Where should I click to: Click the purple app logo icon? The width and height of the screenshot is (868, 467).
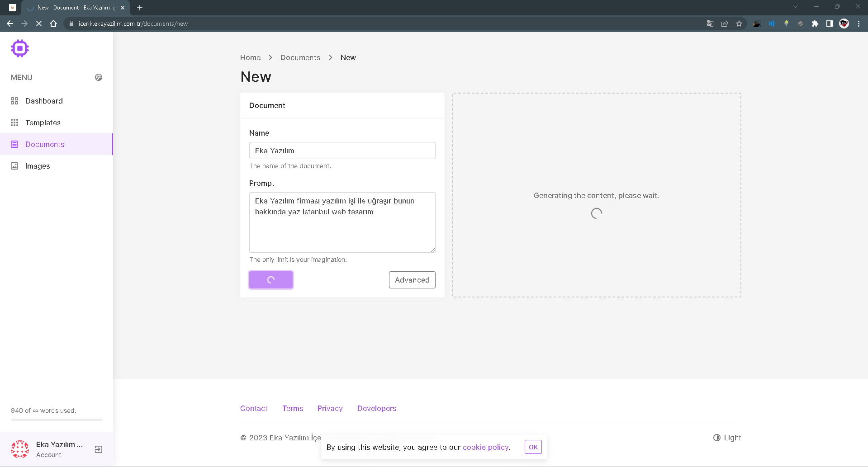click(20, 48)
